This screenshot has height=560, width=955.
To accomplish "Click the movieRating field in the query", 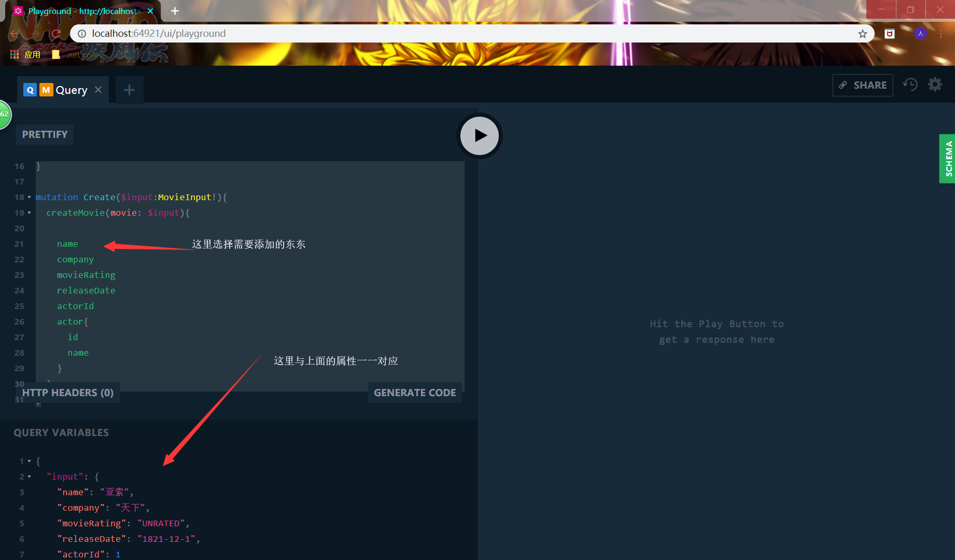I will 86,275.
